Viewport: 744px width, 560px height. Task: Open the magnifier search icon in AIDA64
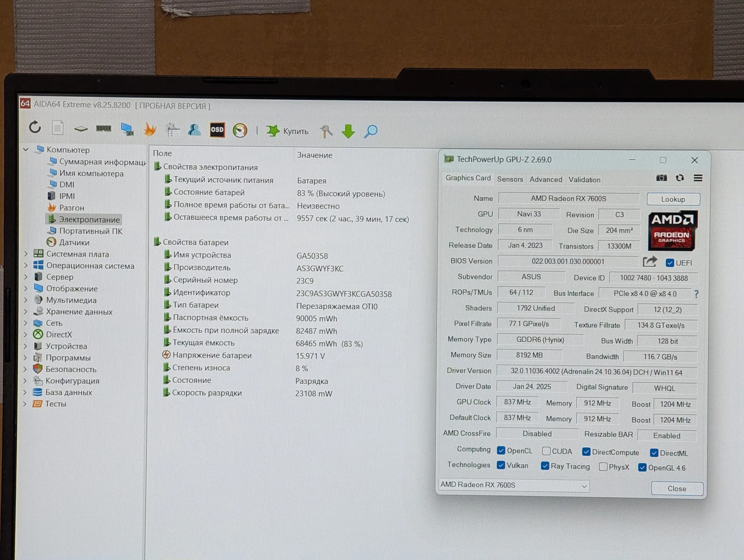[371, 131]
